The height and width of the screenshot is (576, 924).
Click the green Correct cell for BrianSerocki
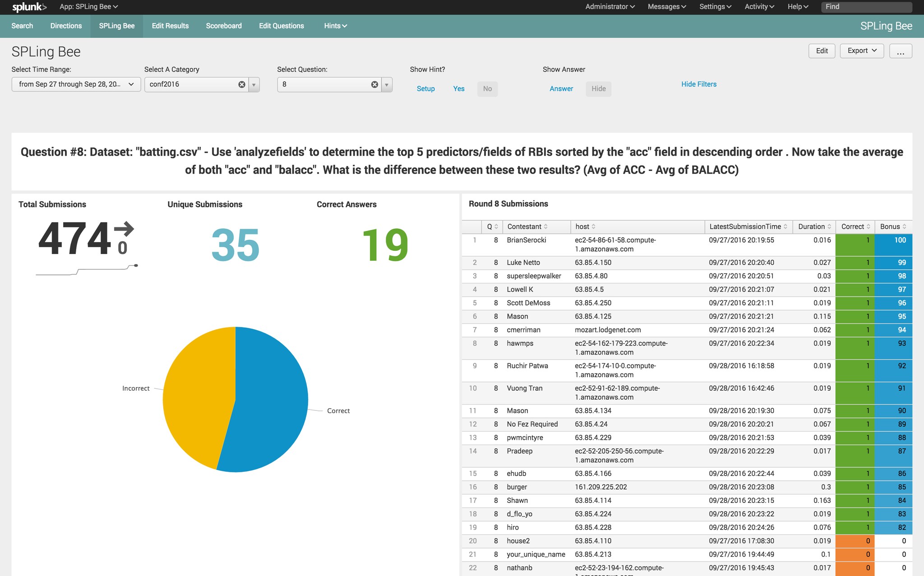855,244
